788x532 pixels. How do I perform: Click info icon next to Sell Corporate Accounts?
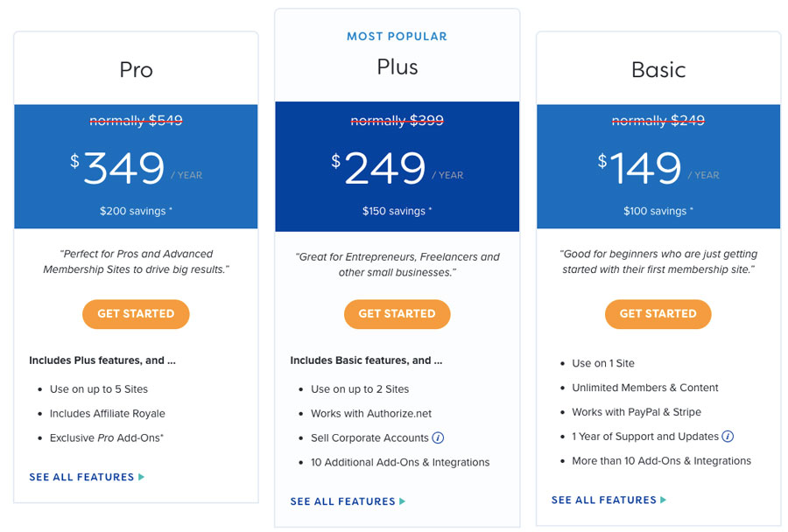click(439, 438)
